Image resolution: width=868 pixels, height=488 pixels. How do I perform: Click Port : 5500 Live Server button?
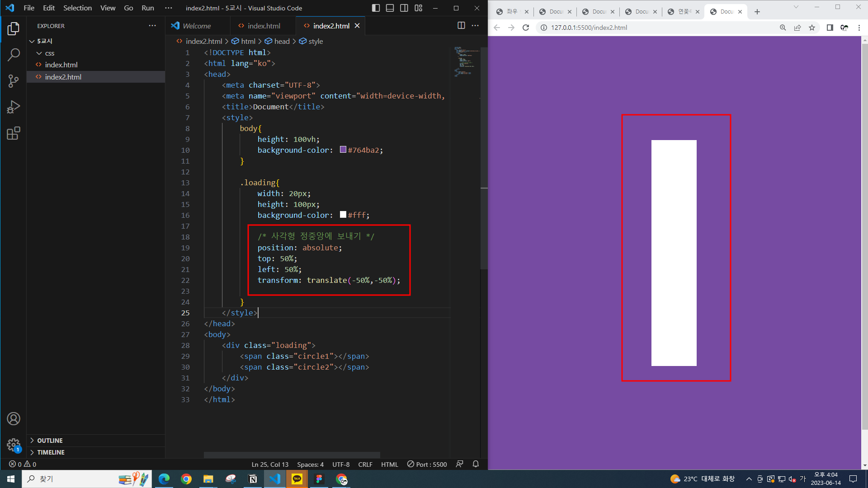427,464
